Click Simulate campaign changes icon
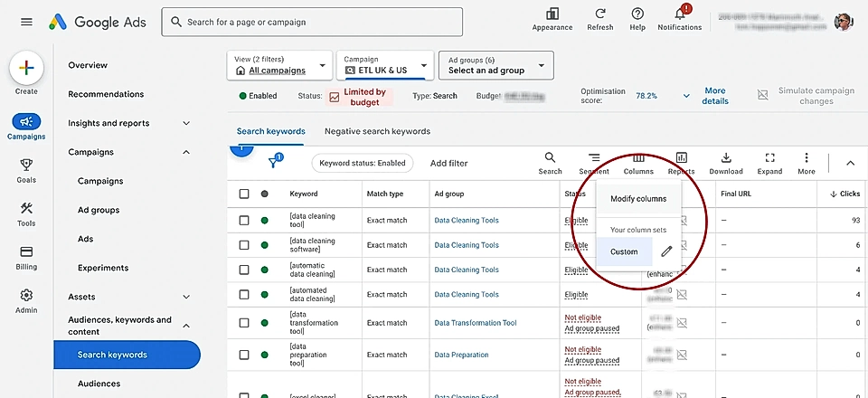 pos(763,95)
